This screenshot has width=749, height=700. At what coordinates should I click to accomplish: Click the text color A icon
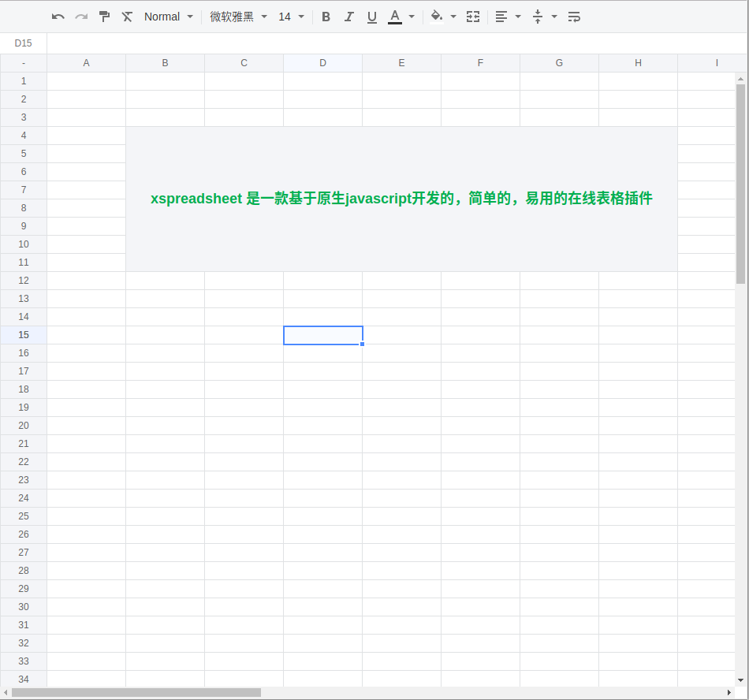pos(394,17)
